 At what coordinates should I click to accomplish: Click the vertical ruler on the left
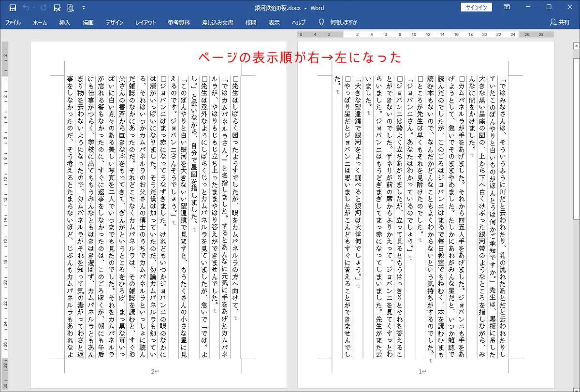(x=5, y=215)
